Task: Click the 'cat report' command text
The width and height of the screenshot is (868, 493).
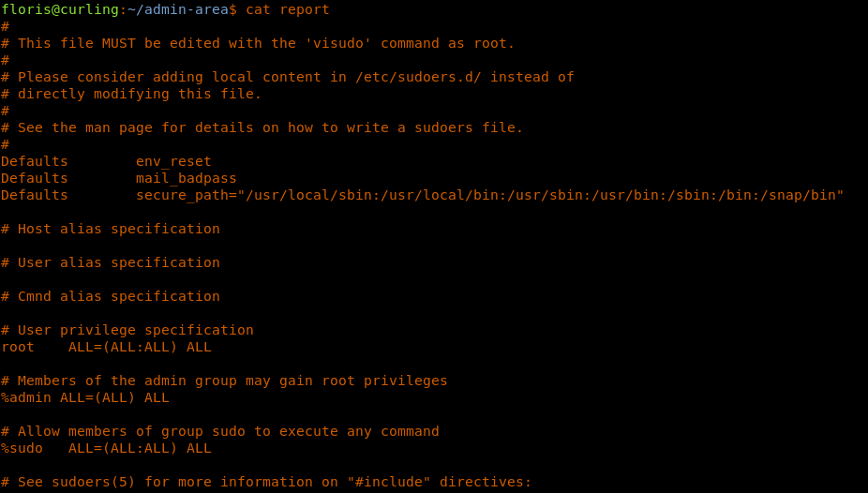Action: click(x=288, y=9)
